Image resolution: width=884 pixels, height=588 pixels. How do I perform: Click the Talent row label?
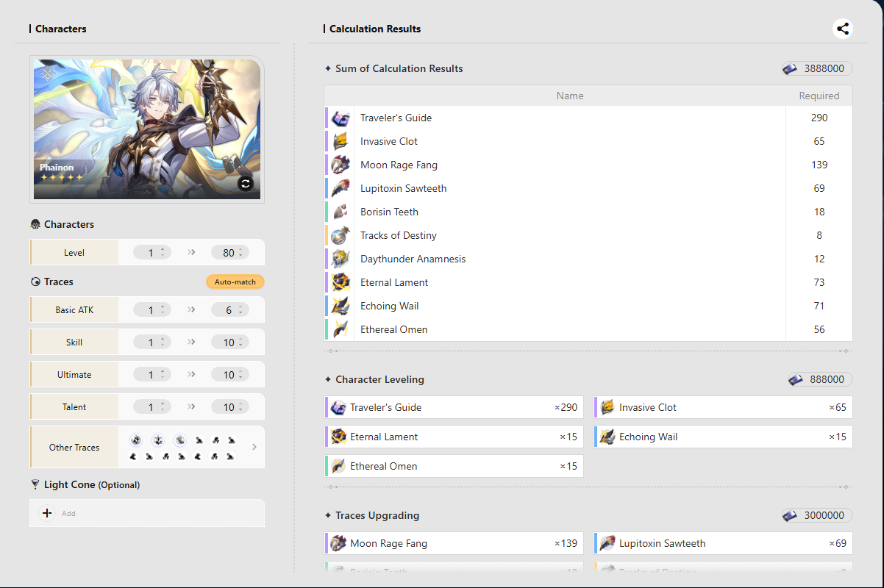tap(74, 406)
